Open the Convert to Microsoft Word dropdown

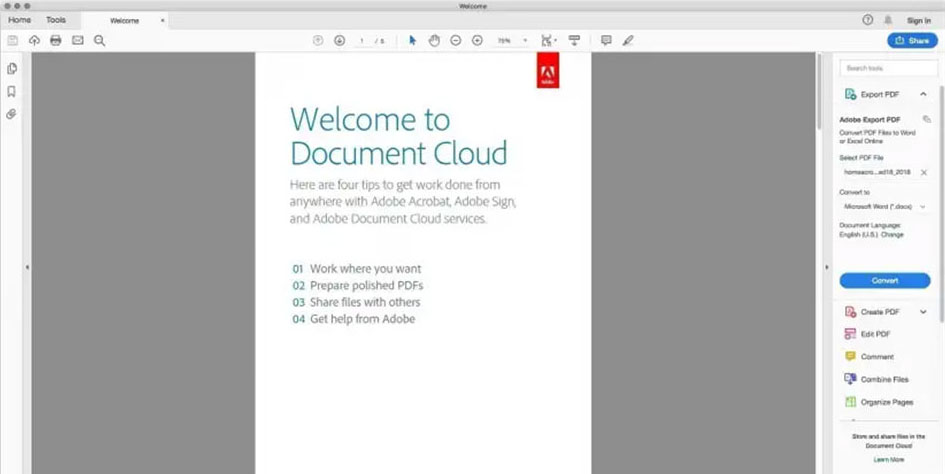[885, 206]
